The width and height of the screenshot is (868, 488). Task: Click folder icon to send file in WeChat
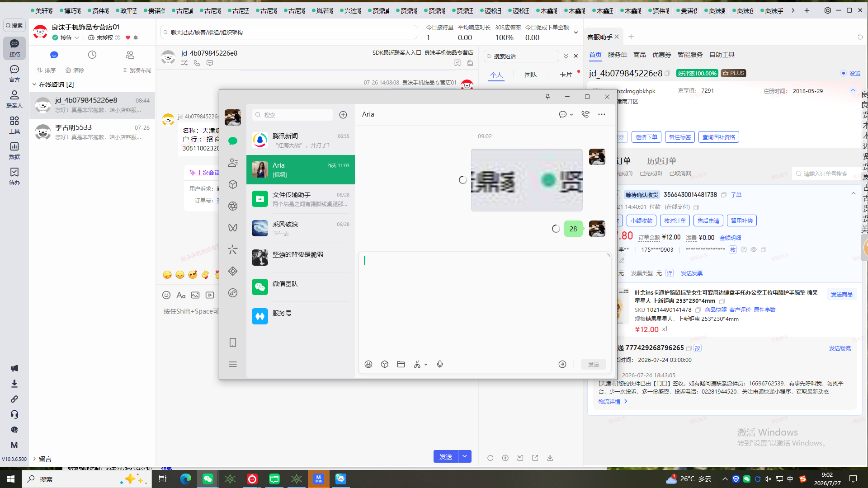tap(401, 364)
